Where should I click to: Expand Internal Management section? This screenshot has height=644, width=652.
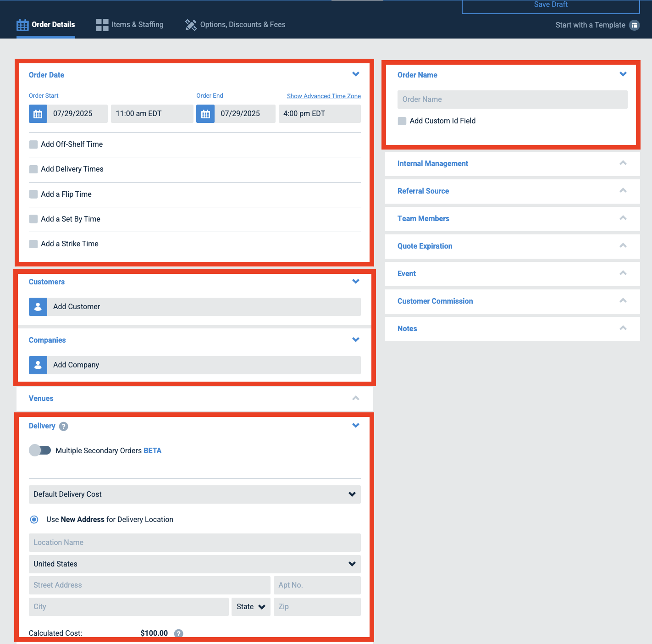623,163
